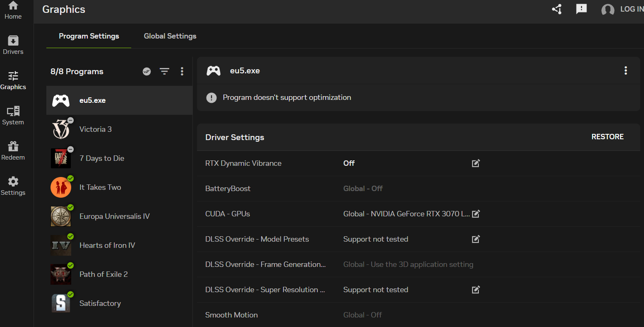Open the Redeem gift page
Screen dimensions: 644x327
point(13,151)
